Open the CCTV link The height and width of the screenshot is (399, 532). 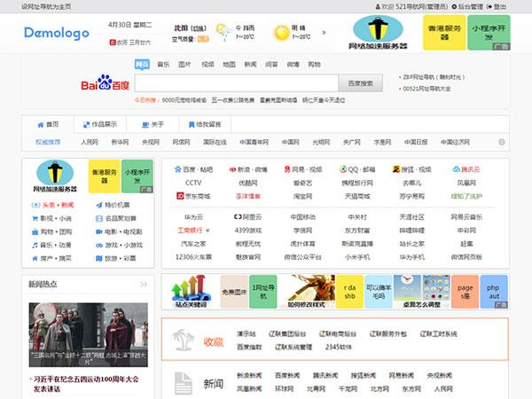193,183
